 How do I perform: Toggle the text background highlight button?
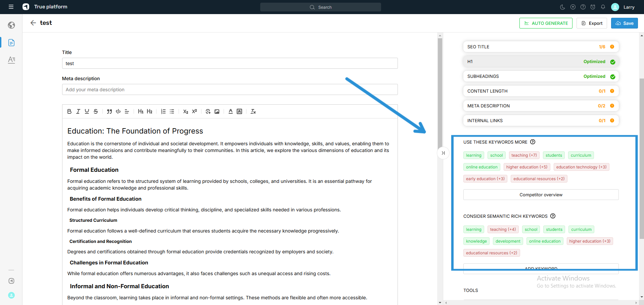239,111
